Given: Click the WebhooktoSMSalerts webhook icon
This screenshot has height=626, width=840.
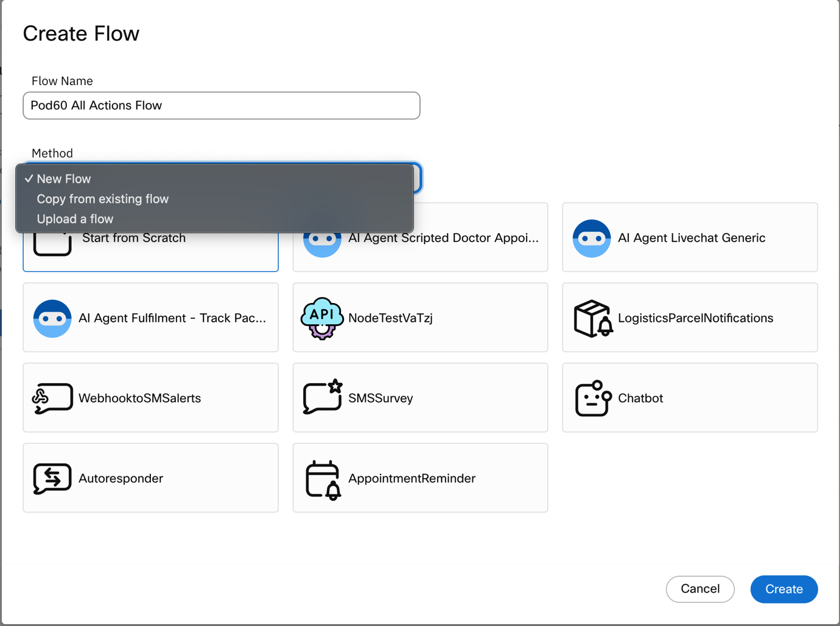Looking at the screenshot, I should tap(52, 398).
